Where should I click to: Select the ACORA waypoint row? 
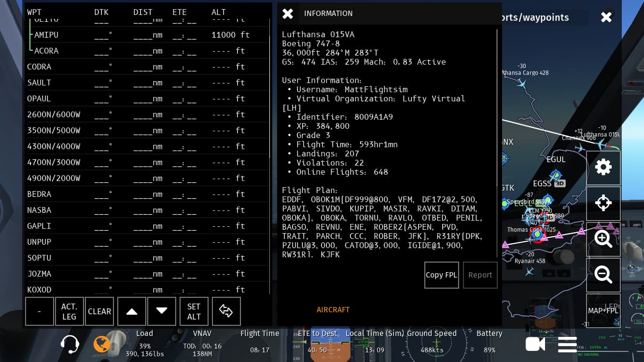click(x=147, y=51)
